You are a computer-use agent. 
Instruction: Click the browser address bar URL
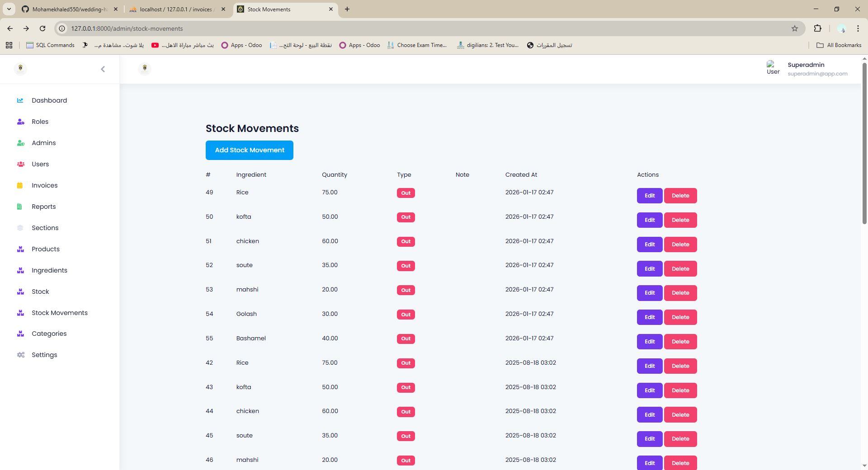coord(127,28)
